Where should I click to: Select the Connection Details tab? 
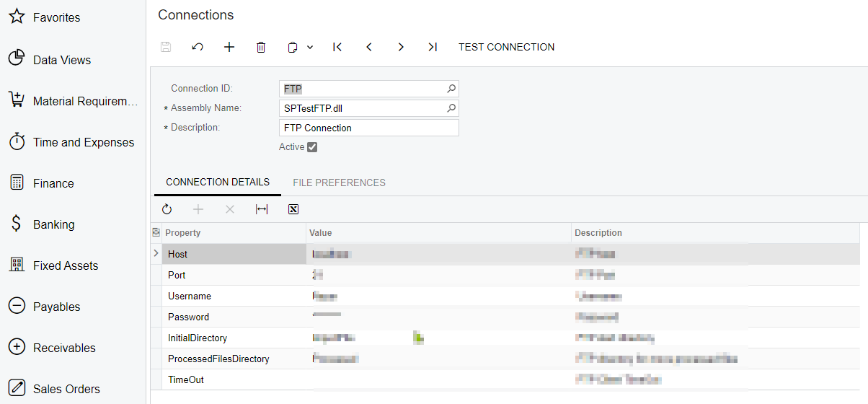click(218, 183)
